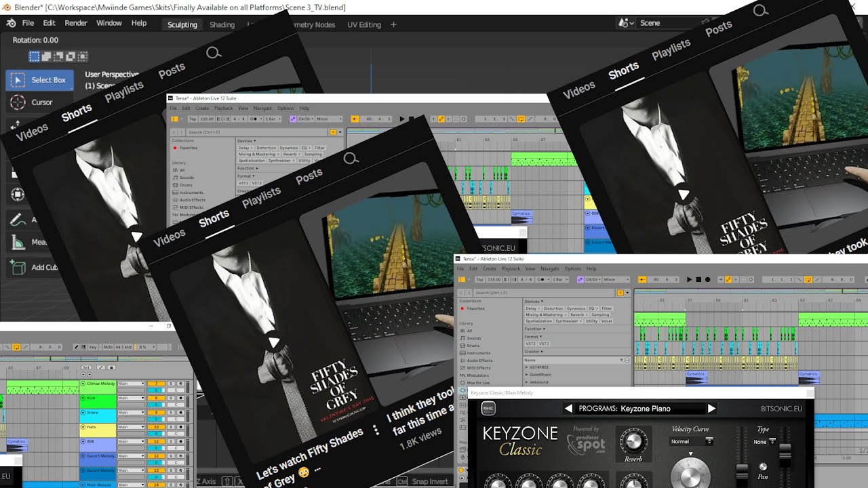Switch to the UV Editing workspace tab
Screen dimensions: 868x488
click(364, 24)
